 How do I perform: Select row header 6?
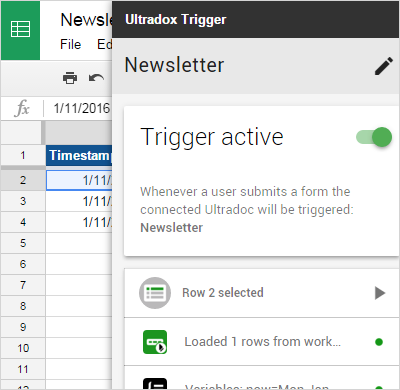click(23, 264)
